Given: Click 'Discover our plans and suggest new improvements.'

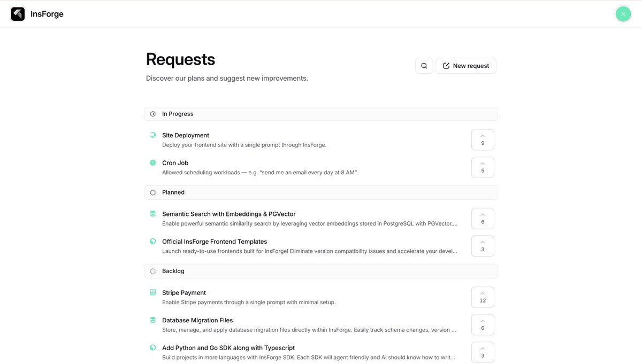Looking at the screenshot, I should [x=227, y=78].
